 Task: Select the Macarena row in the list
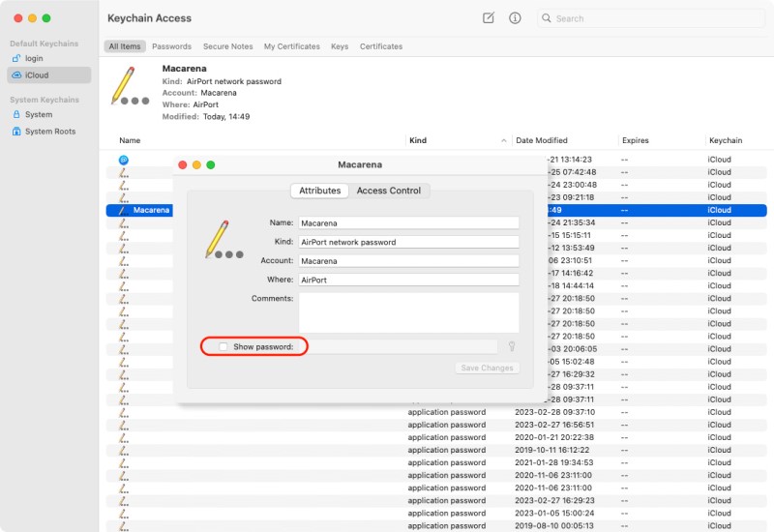436,210
